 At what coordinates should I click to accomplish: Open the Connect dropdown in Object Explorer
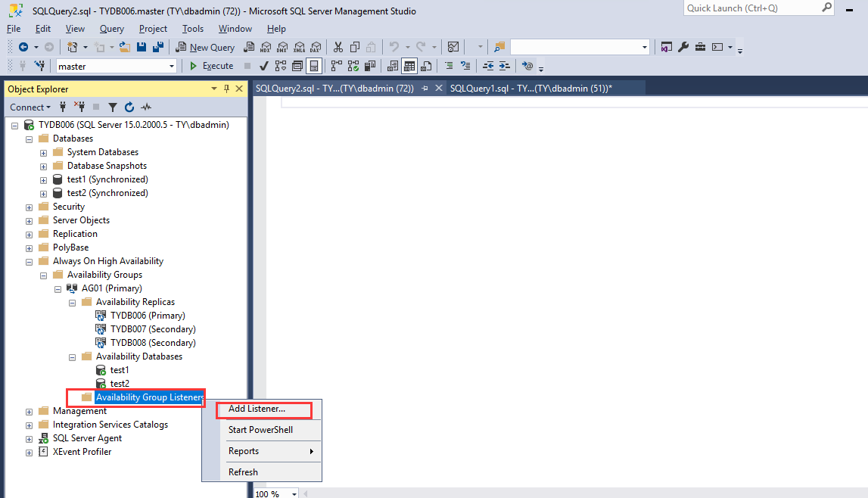pyautogui.click(x=30, y=107)
